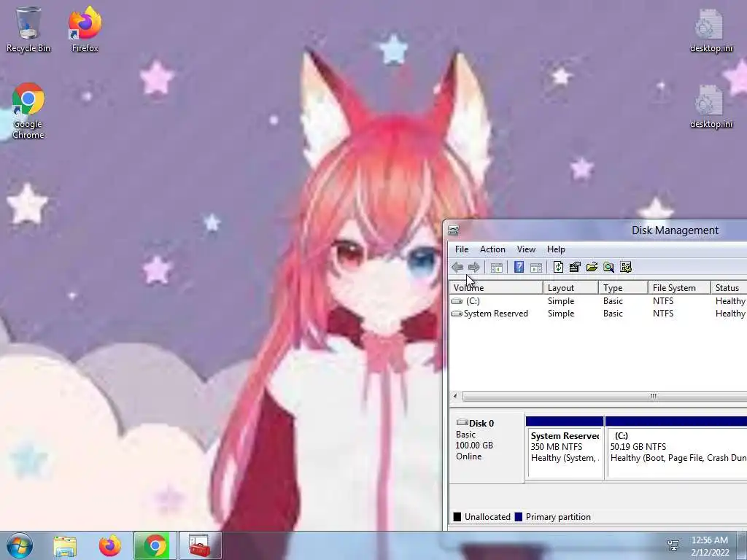Open the File menu
The width and height of the screenshot is (747, 560).
click(462, 249)
